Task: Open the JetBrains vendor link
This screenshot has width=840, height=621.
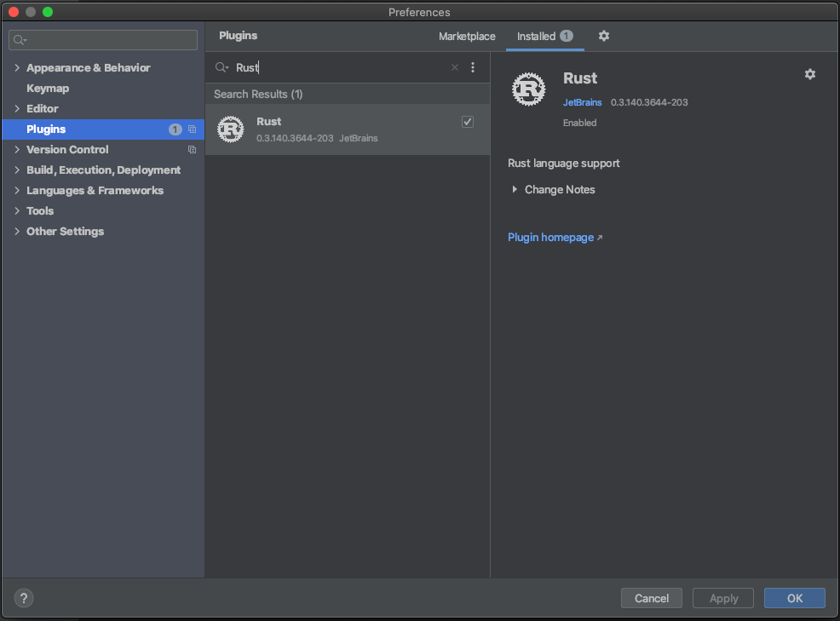Action: tap(583, 102)
